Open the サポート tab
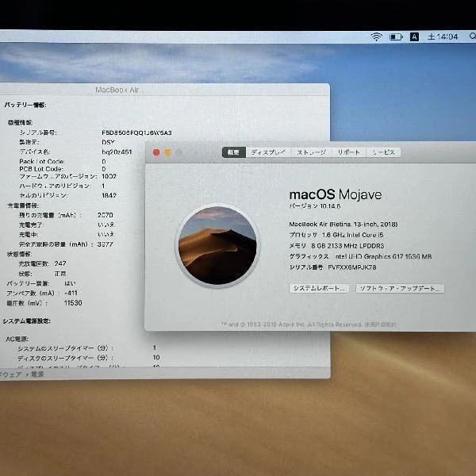Viewport: 476px width, 476px height. pos(349,152)
